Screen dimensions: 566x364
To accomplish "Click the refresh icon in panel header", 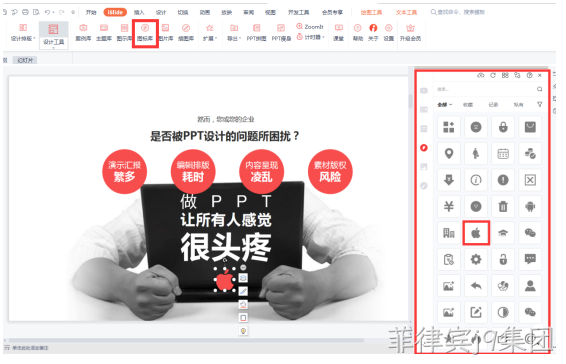I will click(493, 75).
